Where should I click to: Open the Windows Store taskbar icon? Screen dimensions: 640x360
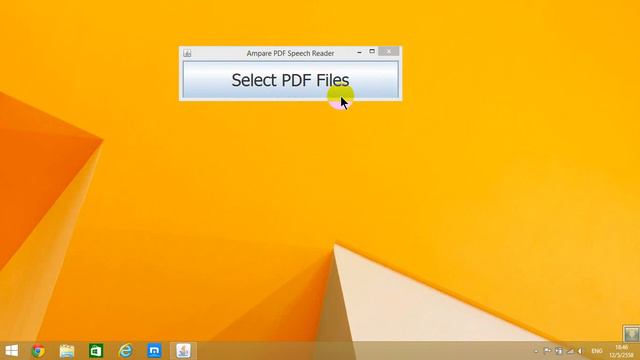pyautogui.click(x=96, y=351)
